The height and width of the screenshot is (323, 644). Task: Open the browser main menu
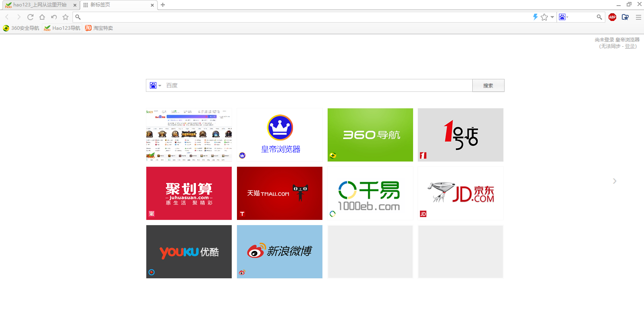click(x=638, y=17)
